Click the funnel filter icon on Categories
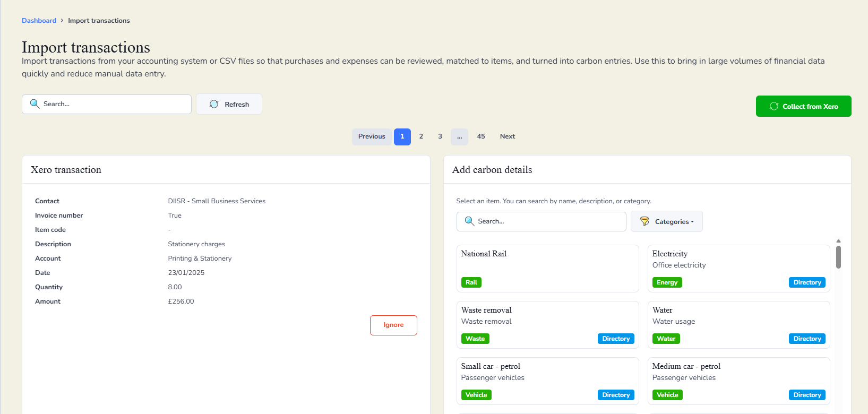Image resolution: width=868 pixels, height=414 pixels. point(644,221)
